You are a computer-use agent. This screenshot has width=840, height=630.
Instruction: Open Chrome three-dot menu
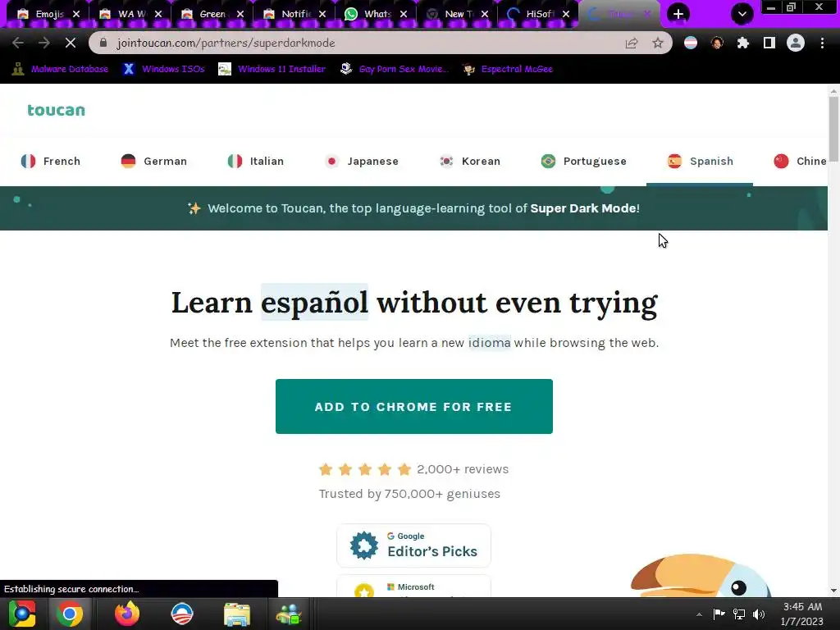pos(822,43)
